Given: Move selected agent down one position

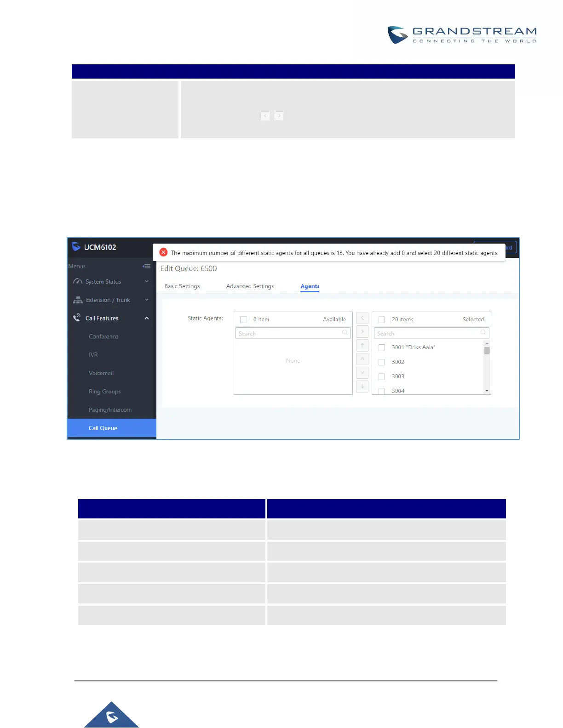Looking at the screenshot, I should pos(362,373).
